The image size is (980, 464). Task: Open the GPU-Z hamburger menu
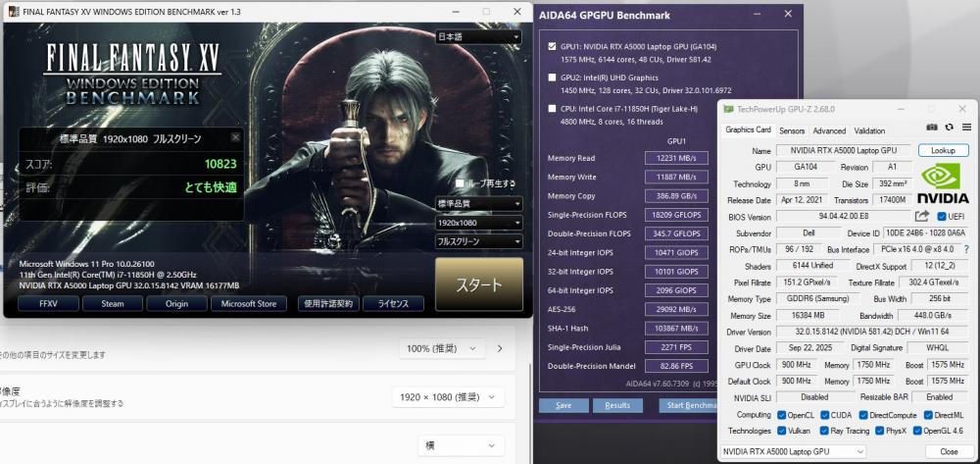coord(965,129)
